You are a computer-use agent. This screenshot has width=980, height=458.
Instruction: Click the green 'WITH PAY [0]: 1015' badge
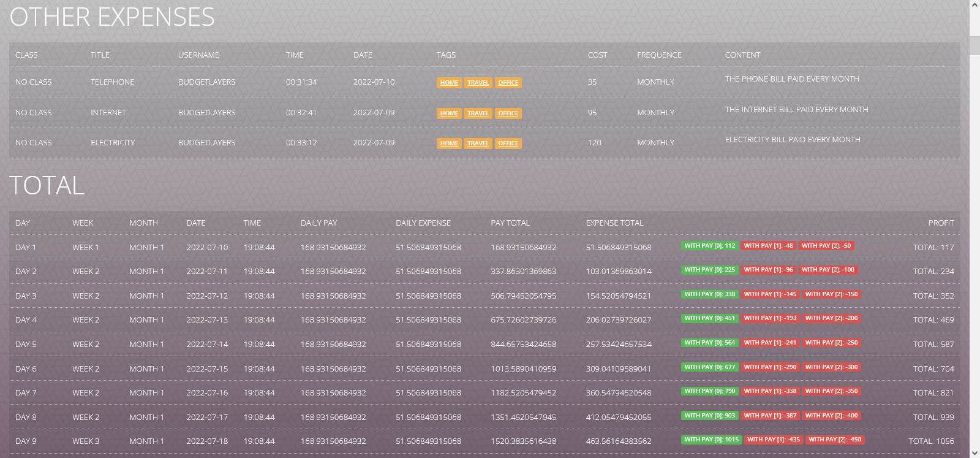(x=711, y=440)
